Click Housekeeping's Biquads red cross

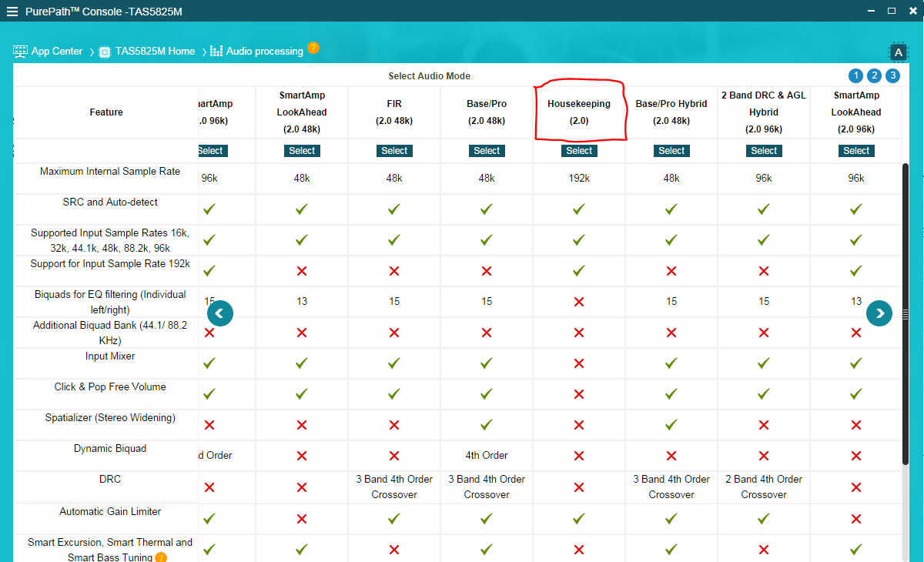[x=579, y=302]
